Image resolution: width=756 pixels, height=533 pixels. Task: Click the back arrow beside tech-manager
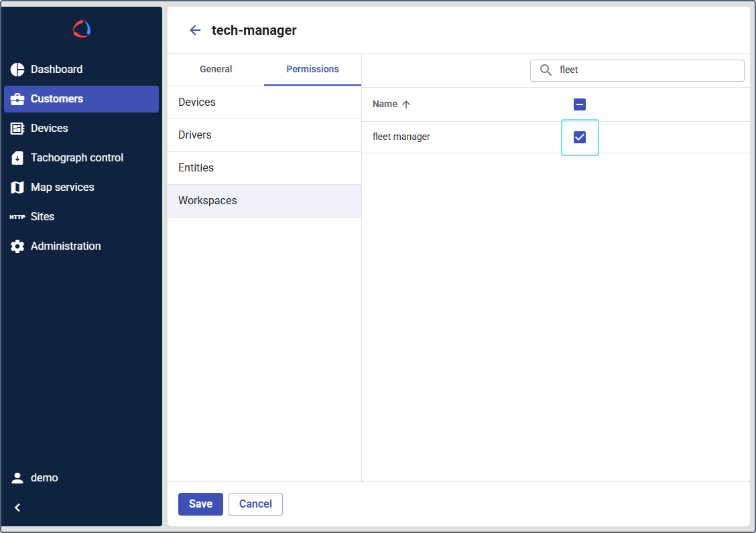coord(195,30)
